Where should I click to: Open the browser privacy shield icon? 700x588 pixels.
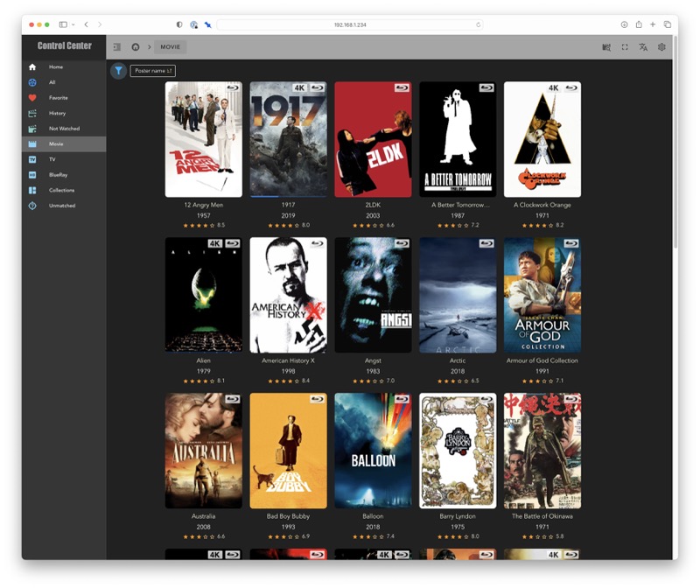(x=179, y=24)
